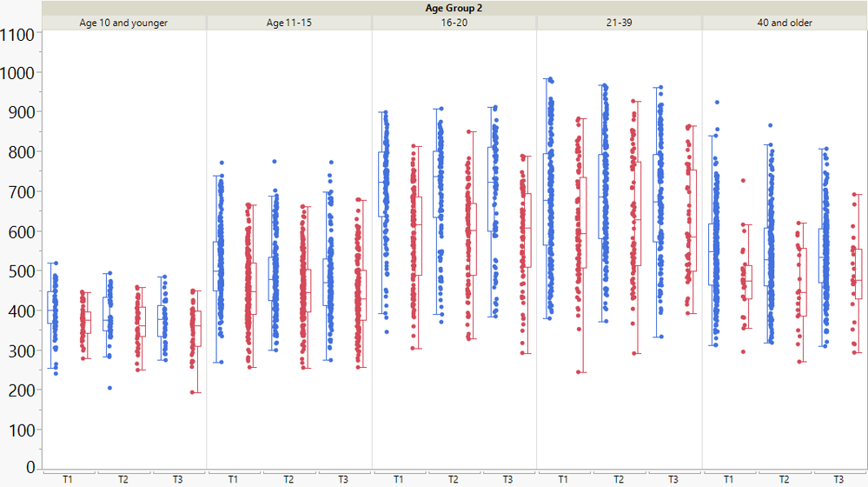This screenshot has height=487, width=868.
Task: Click T3 label under the 16-20 panel
Action: click(507, 479)
